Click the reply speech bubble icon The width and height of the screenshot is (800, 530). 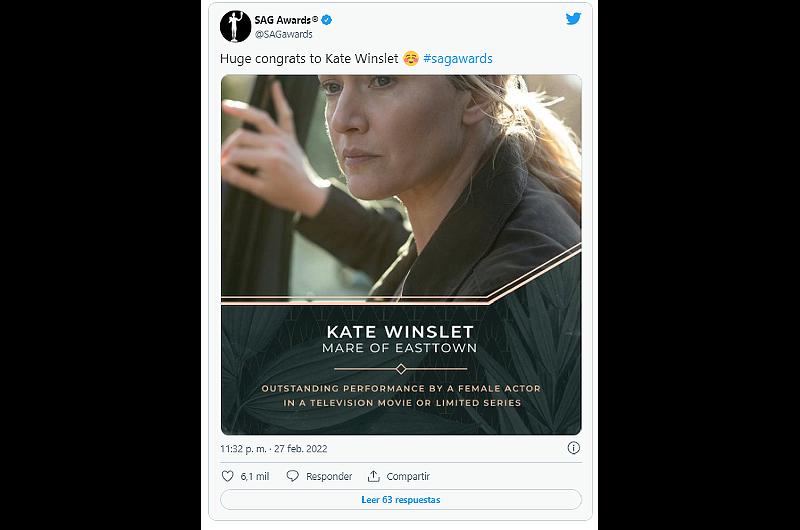292,476
